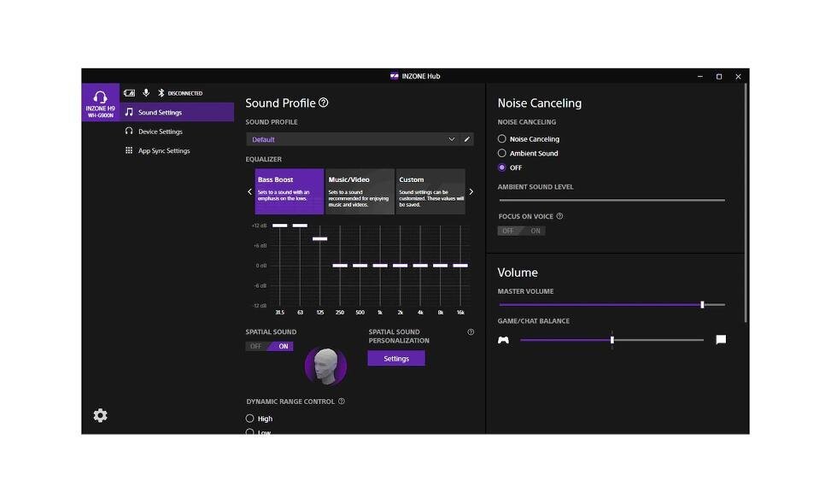
Task: Click the Focus on Voice help icon
Action: [x=559, y=216]
